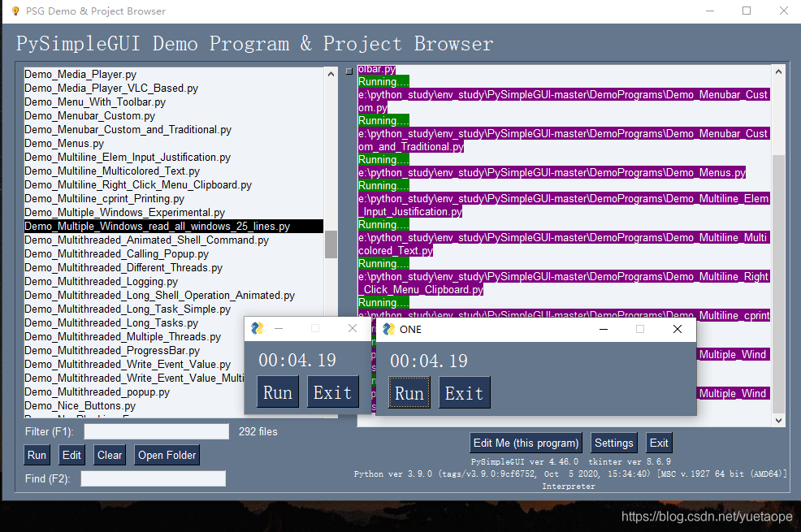The width and height of the screenshot is (801, 532).
Task: Select Demo_Menubar_Custom_and_Traditional.py
Action: tap(174, 130)
